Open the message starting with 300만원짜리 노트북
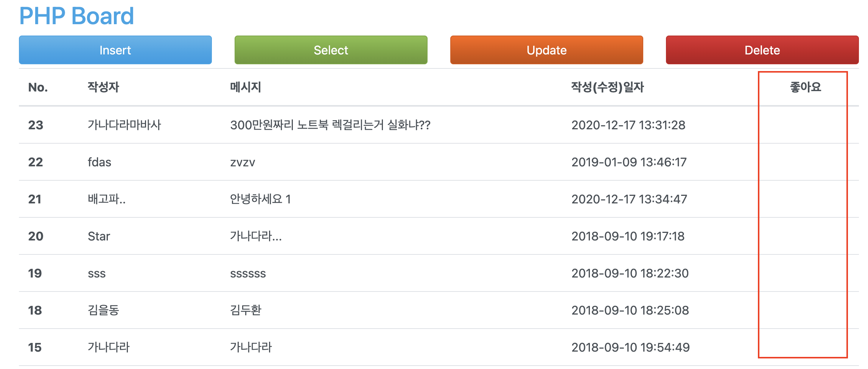Image resolution: width=868 pixels, height=369 pixels. (330, 125)
